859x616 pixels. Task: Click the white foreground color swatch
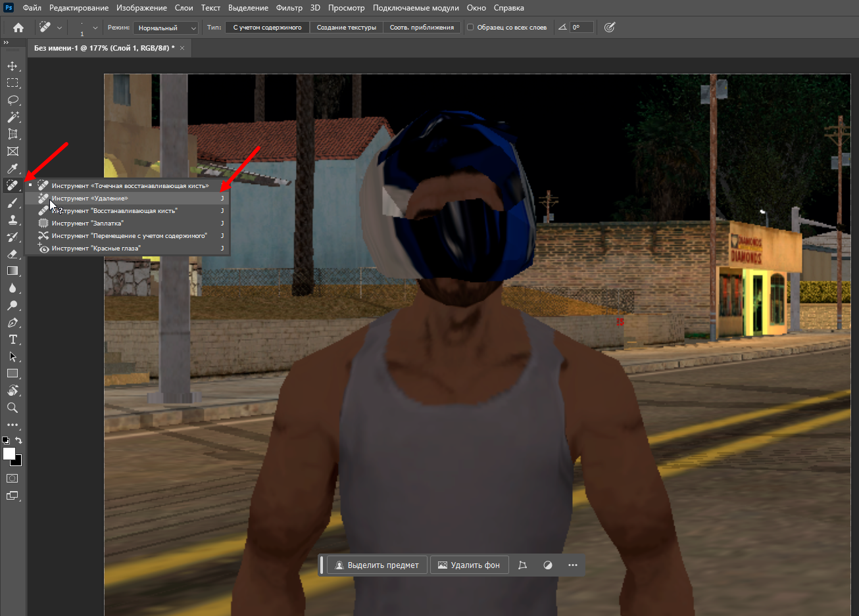click(9, 454)
